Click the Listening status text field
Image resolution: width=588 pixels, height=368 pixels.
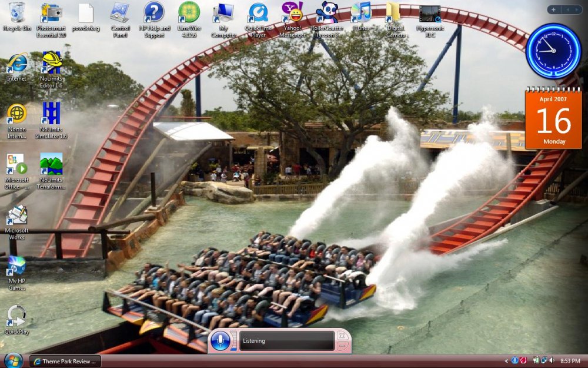tap(286, 341)
